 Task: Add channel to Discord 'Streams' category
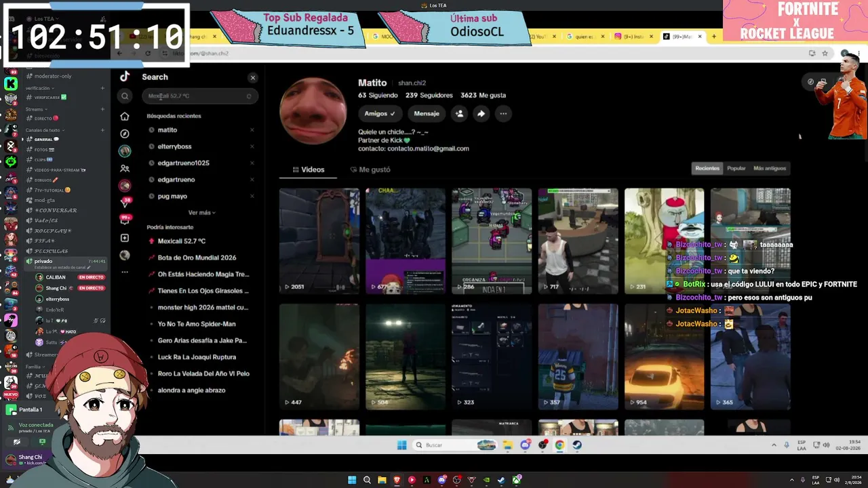coord(103,109)
